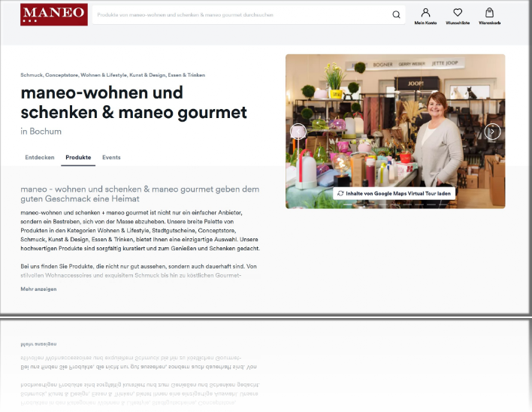Select the Essen & Trinken category

pyautogui.click(x=187, y=75)
